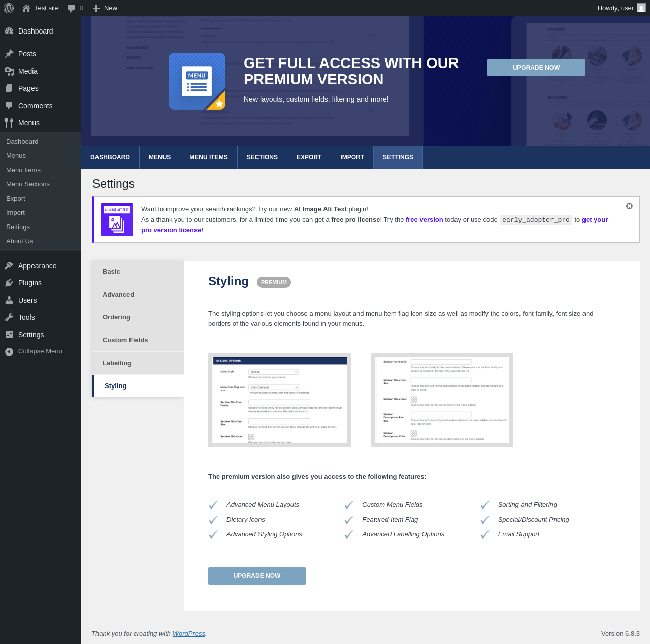Open Dashboard in the Menus submenu
Viewport: 650px width, 644px height.
point(41,142)
